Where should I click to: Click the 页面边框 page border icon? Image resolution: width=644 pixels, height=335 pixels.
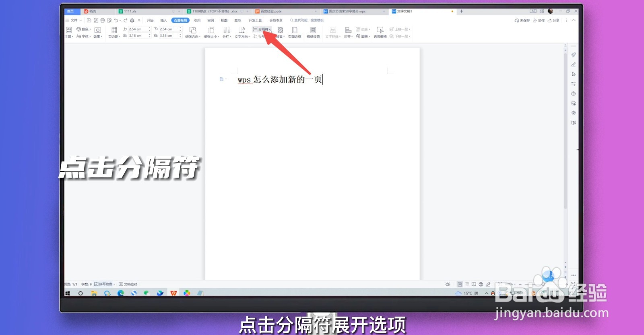(295, 30)
